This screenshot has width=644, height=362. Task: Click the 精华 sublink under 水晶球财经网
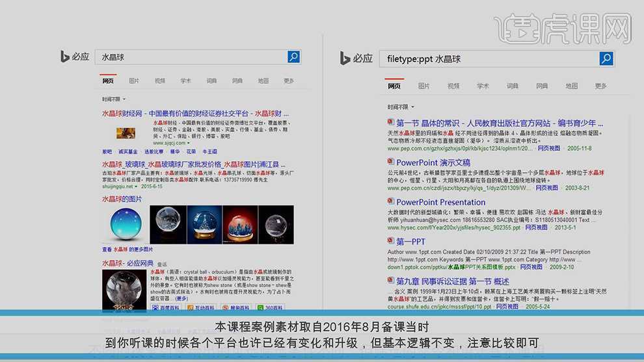point(175,151)
